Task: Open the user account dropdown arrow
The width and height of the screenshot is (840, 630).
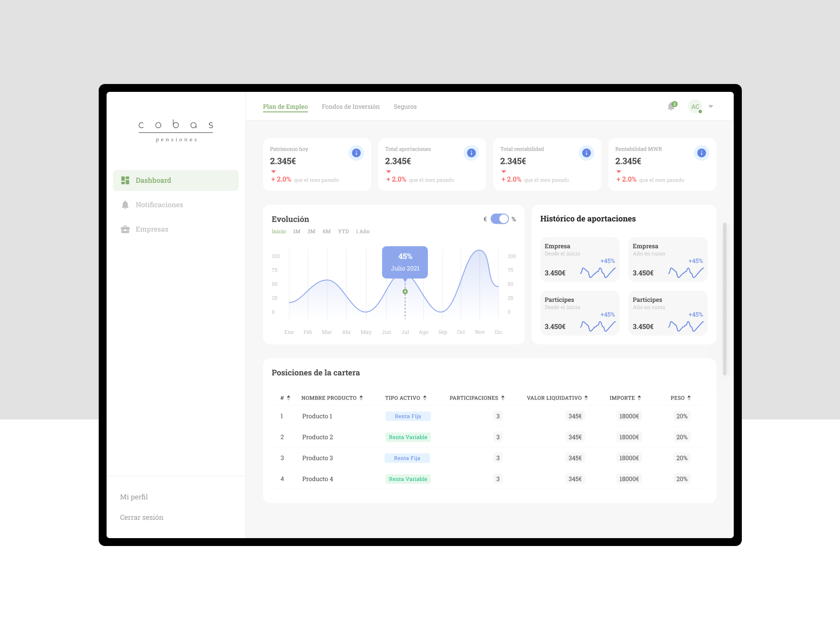Action: click(x=711, y=107)
